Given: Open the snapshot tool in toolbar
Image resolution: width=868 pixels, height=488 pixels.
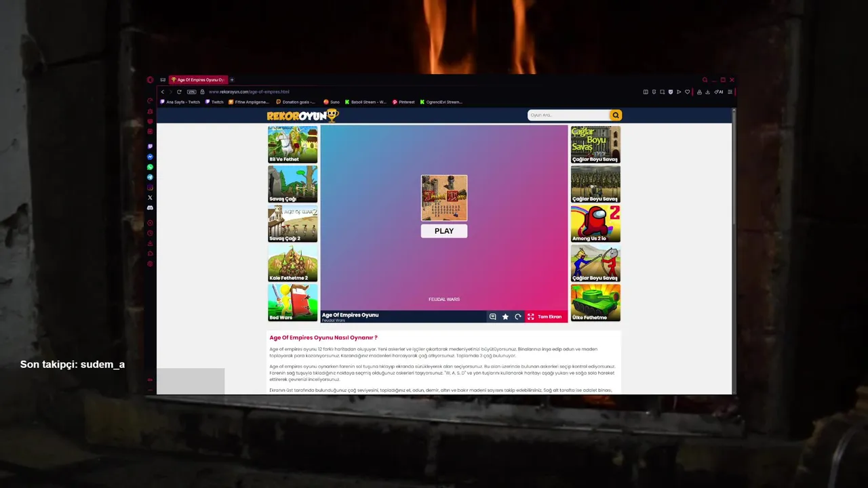Looking at the screenshot, I should pyautogui.click(x=662, y=91).
